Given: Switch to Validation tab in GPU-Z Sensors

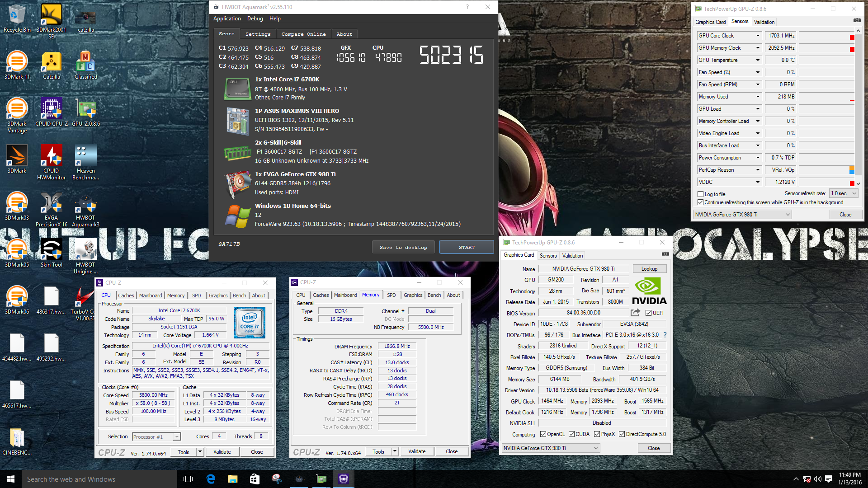Looking at the screenshot, I should click(764, 22).
